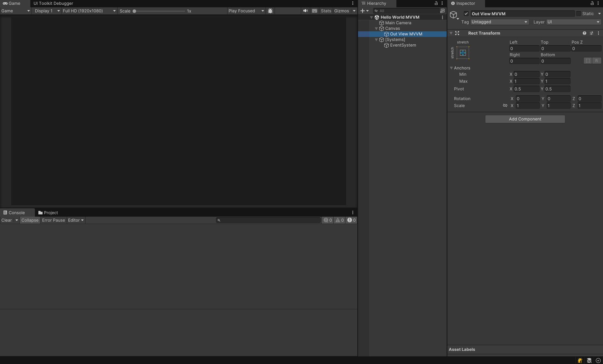Click the cache server icon in the status bar
603x364 pixels.
click(589, 360)
